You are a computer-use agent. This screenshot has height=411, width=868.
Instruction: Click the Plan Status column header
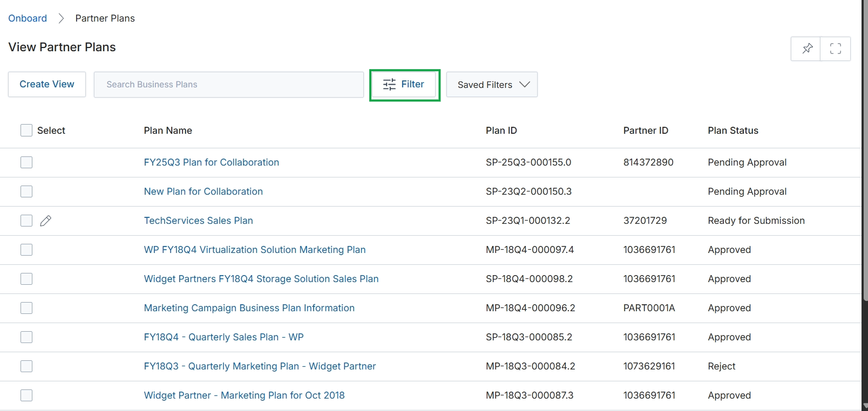coord(733,131)
